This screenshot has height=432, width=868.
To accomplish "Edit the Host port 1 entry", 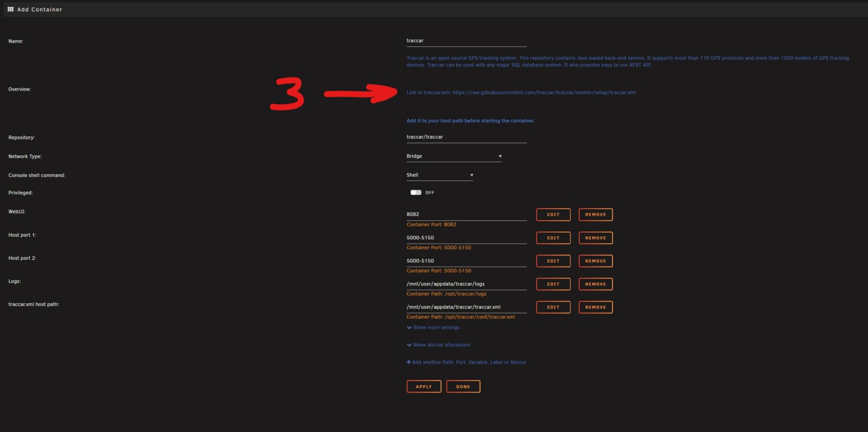I will coord(553,238).
